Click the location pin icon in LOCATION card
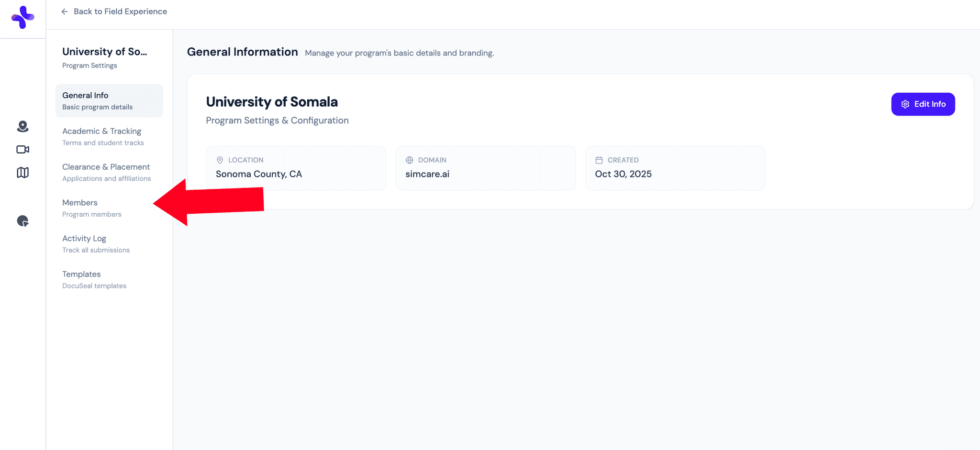This screenshot has height=450, width=980. (220, 160)
